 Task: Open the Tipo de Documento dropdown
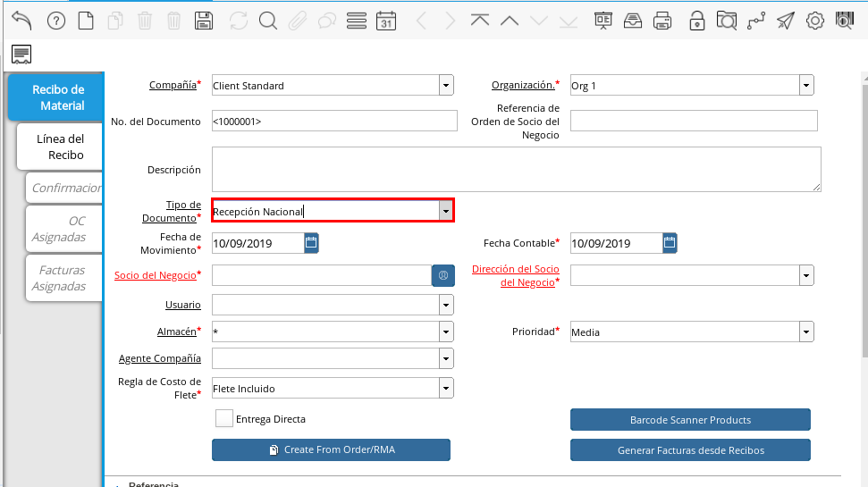click(444, 211)
